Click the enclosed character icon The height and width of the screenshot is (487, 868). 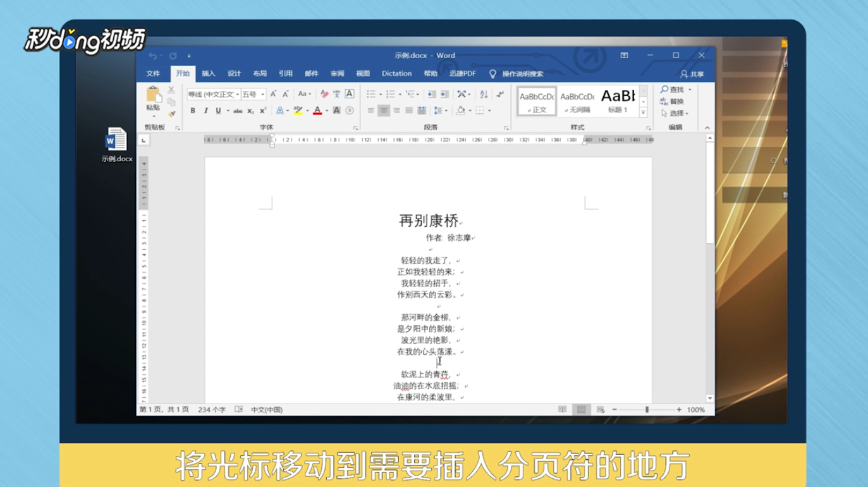tap(350, 111)
